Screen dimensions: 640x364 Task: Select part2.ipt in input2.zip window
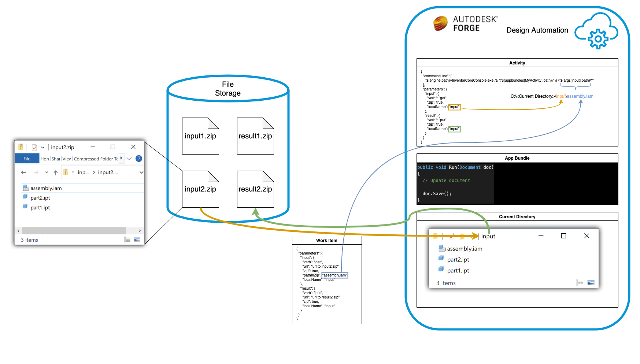pos(40,198)
